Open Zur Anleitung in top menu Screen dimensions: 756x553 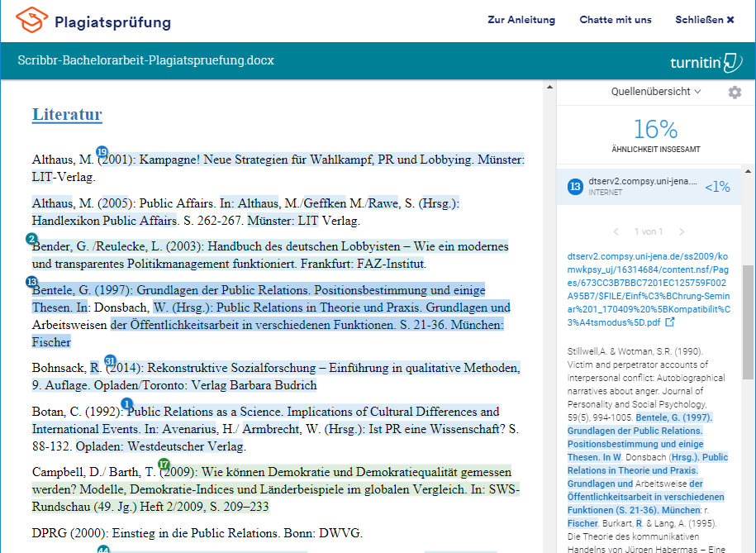(x=521, y=20)
